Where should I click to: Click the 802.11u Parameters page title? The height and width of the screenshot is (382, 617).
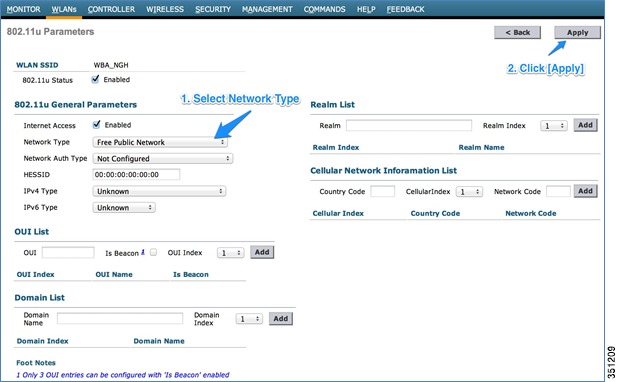point(50,31)
